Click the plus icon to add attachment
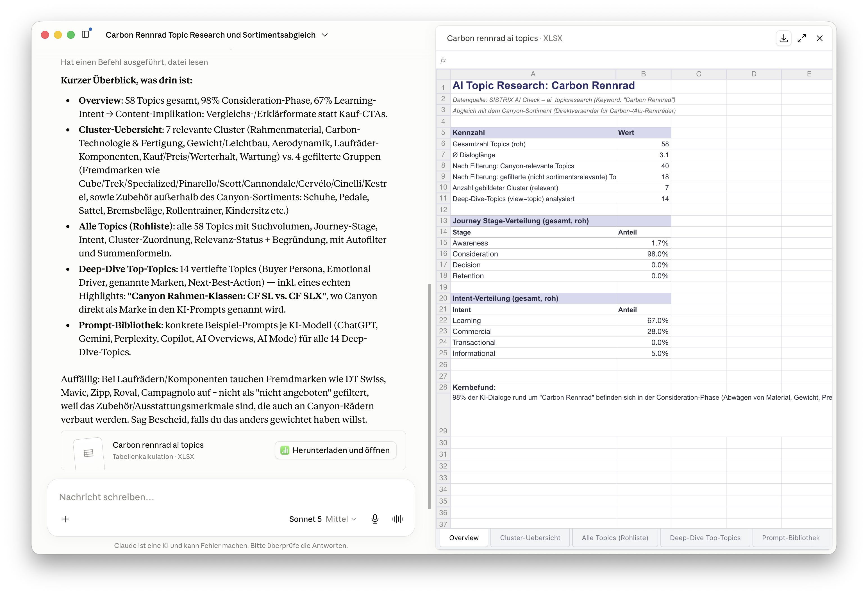The height and width of the screenshot is (596, 868). [66, 519]
